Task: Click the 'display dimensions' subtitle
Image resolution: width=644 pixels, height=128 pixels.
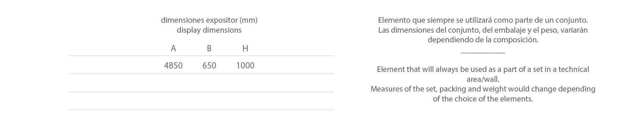Action: 209,30
